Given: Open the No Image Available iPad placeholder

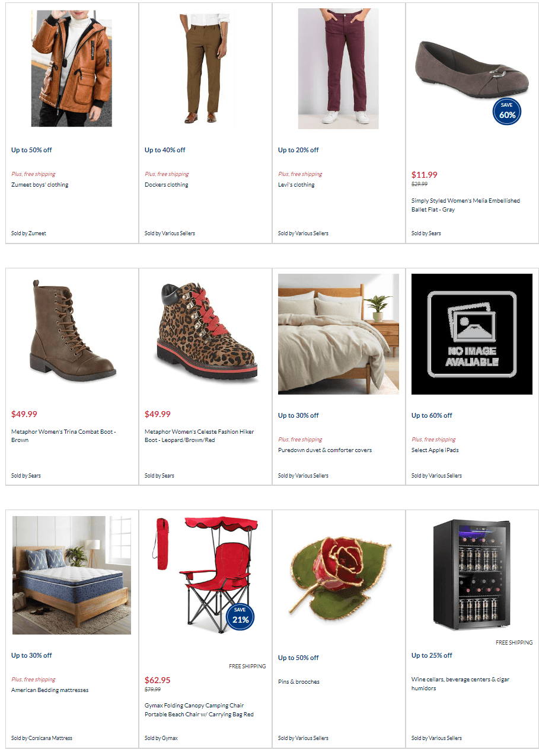Looking at the screenshot, I should [x=472, y=334].
